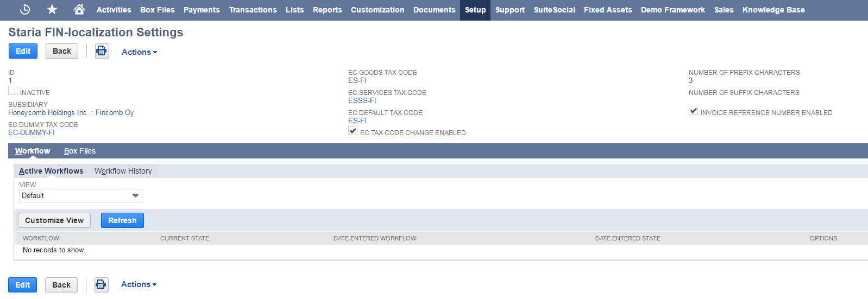The image size is (868, 299).
Task: Click the Number of Prefix Characters value 3
Action: coord(691,81)
